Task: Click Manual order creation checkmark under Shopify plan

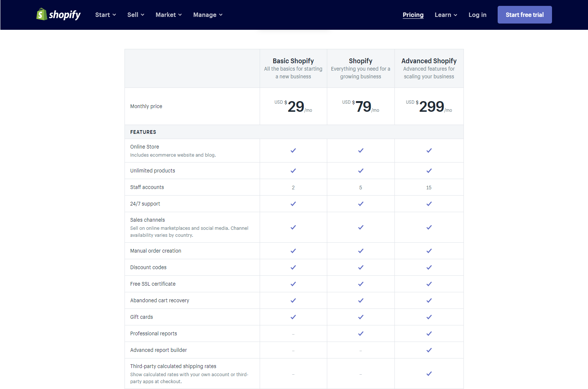Action: tap(361, 251)
